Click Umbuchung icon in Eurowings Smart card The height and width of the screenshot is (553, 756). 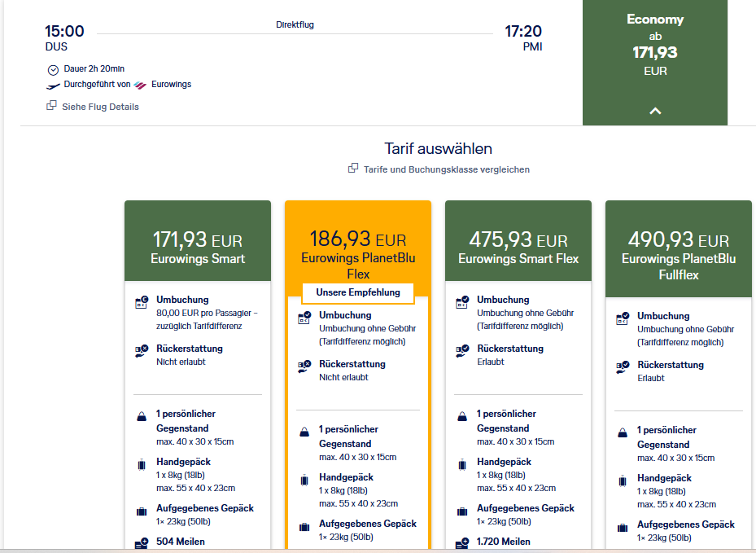[142, 302]
